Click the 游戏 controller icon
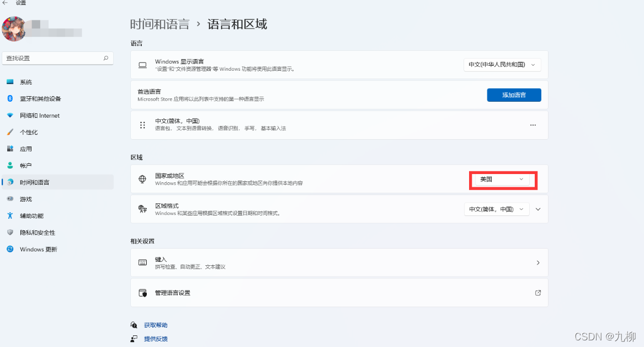Image resolution: width=644 pixels, height=347 pixels. click(10, 199)
